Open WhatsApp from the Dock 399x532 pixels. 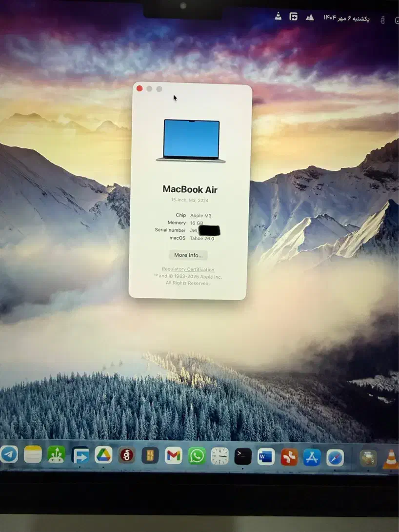click(197, 456)
